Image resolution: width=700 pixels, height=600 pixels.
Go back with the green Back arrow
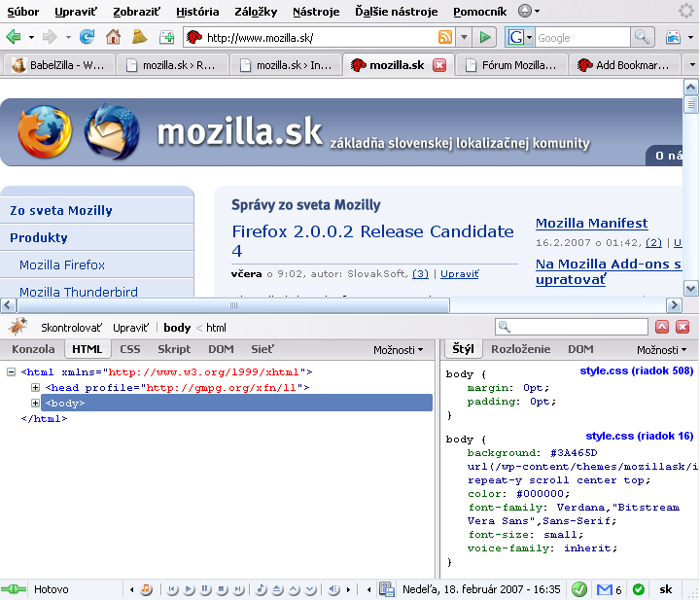click(x=14, y=37)
